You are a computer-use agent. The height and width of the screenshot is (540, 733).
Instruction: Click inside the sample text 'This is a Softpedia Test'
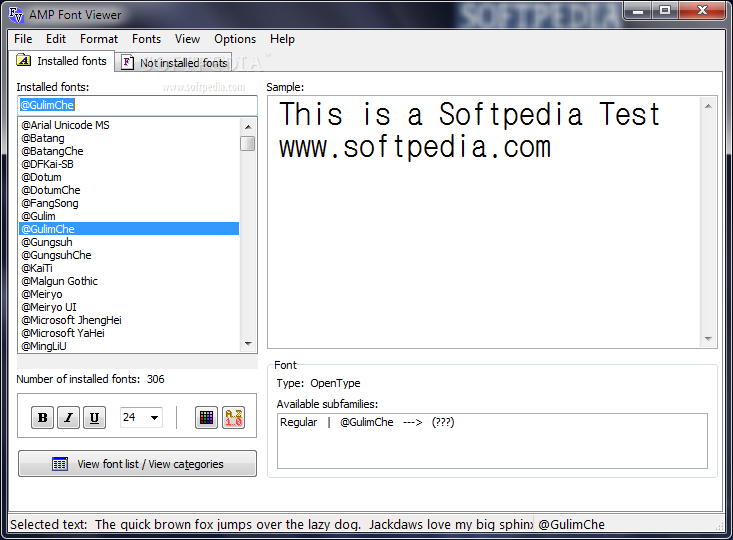[469, 114]
